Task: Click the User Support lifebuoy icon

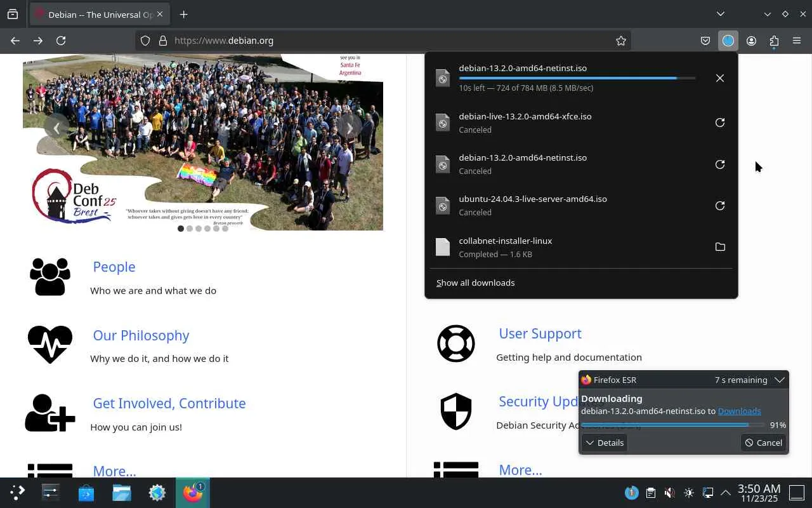Action: 456,344
